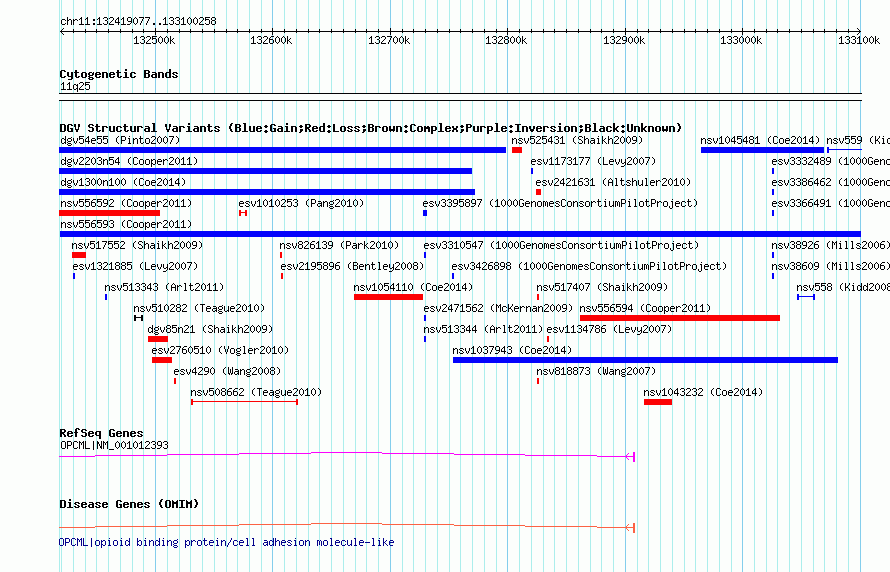This screenshot has height=572, width=890.
Task: Click the esv3310547 variant label
Action: coord(561,245)
